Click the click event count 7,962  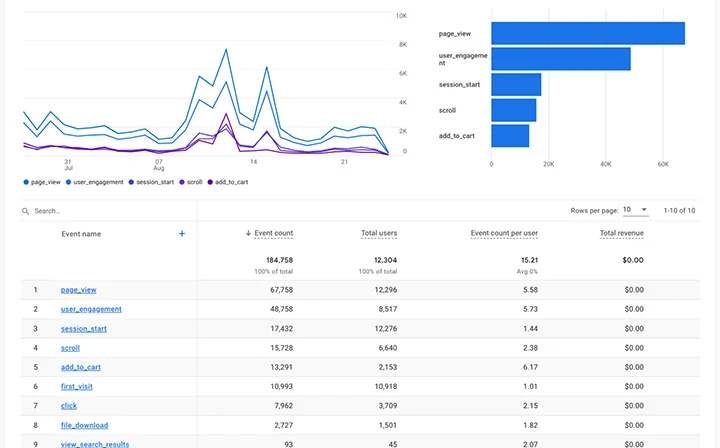pos(284,406)
